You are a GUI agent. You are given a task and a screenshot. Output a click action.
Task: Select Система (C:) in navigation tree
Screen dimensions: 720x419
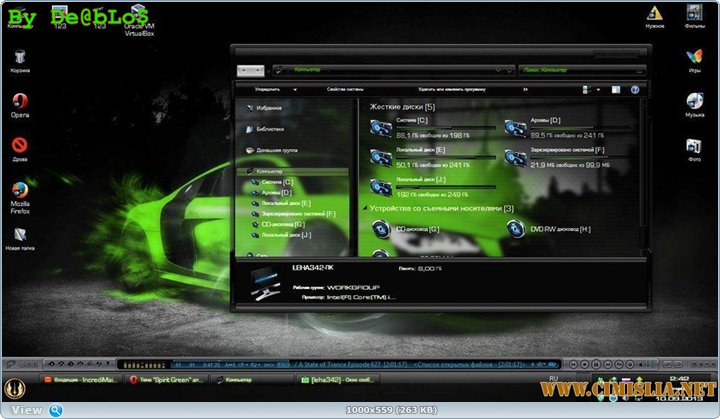click(x=272, y=182)
